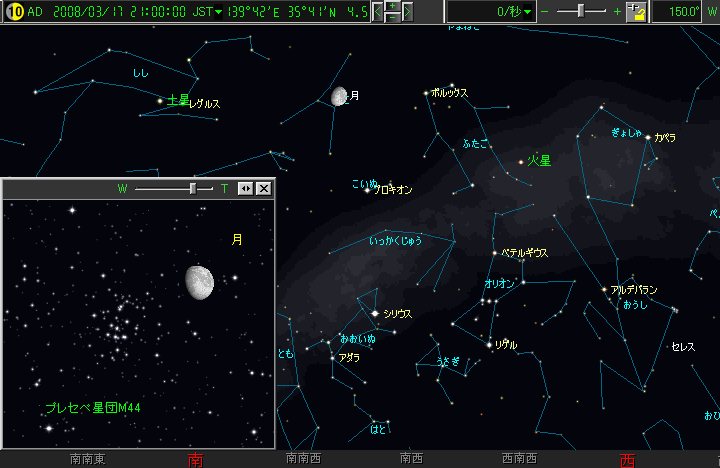Click the W-T zoom slider in sub-window
This screenshot has height=468, width=720.
[x=193, y=188]
